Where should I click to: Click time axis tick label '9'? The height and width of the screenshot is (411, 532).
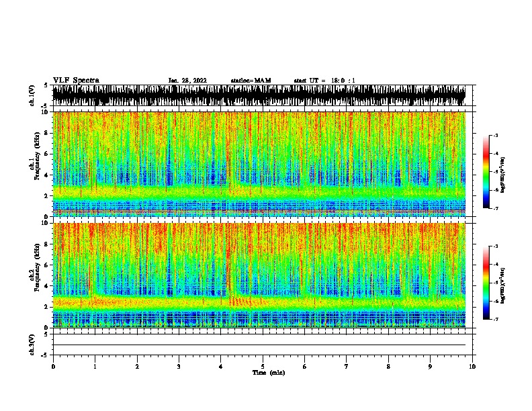click(x=430, y=367)
